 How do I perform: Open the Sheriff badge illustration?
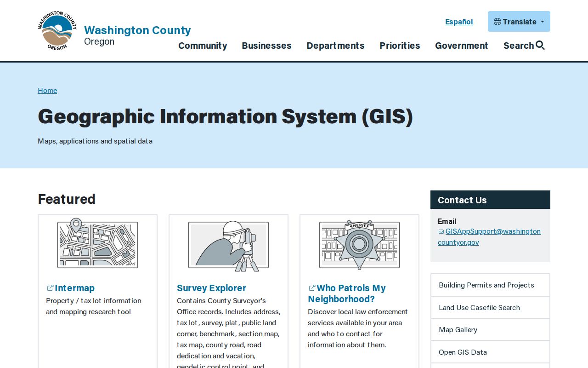click(x=359, y=244)
